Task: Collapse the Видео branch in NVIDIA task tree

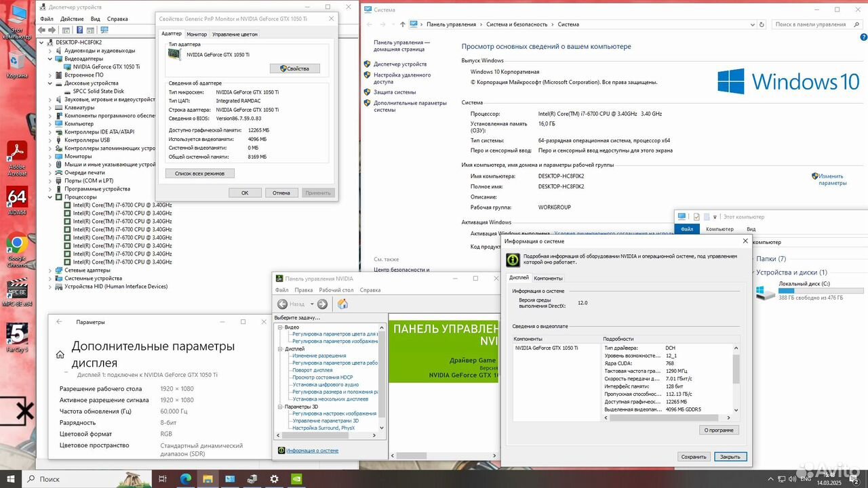Action: [x=280, y=327]
